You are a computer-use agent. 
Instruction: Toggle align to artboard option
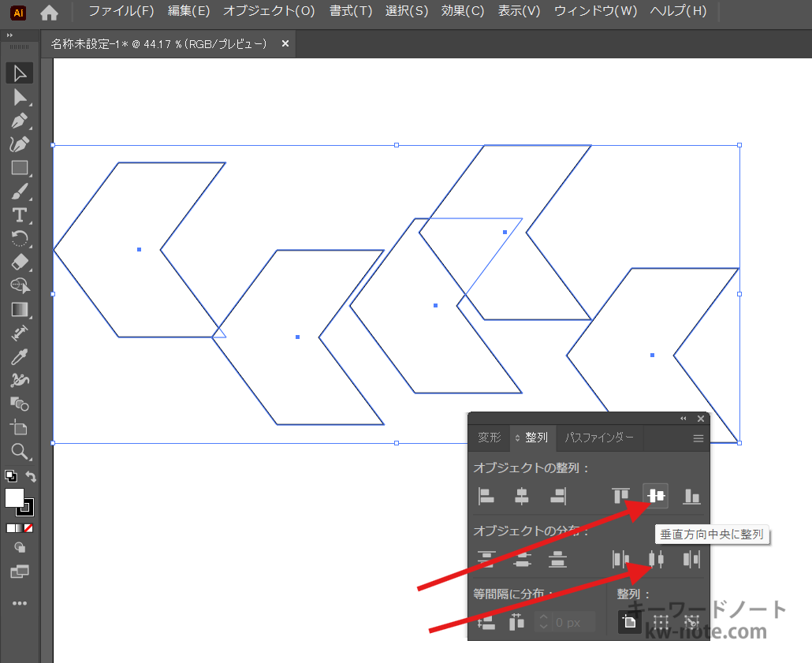click(629, 621)
